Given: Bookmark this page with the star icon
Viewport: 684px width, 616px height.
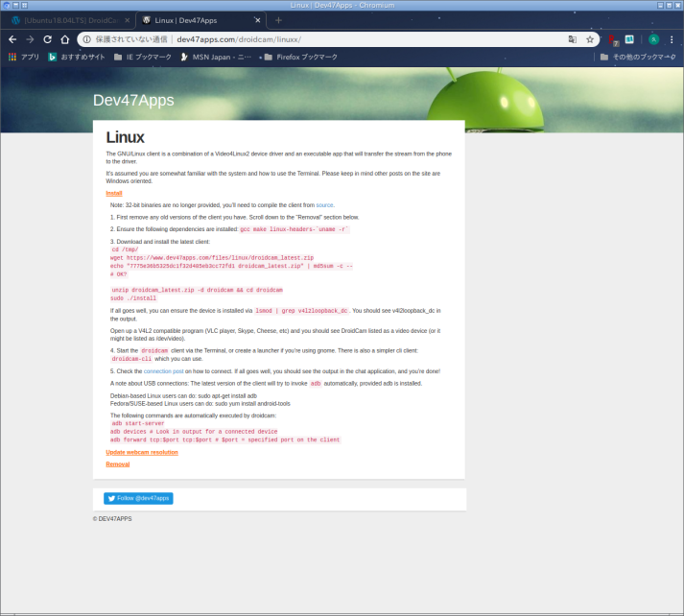Looking at the screenshot, I should pyautogui.click(x=590, y=39).
